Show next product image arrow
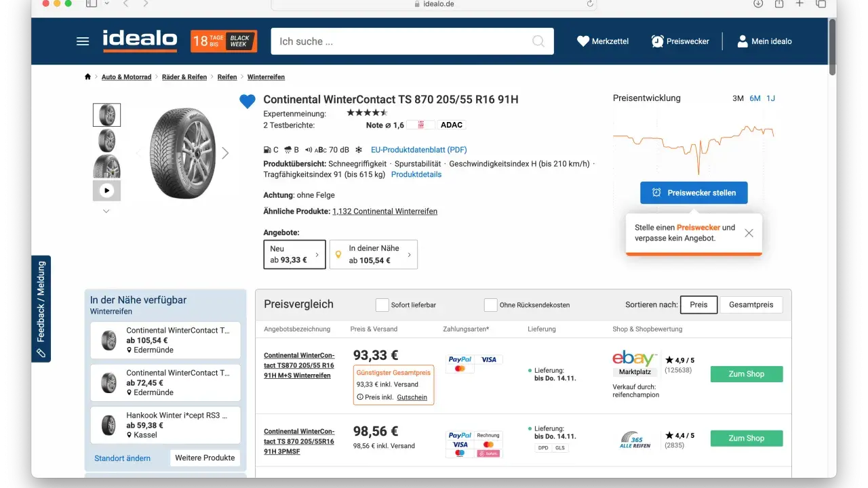This screenshot has height=488, width=868. click(226, 153)
